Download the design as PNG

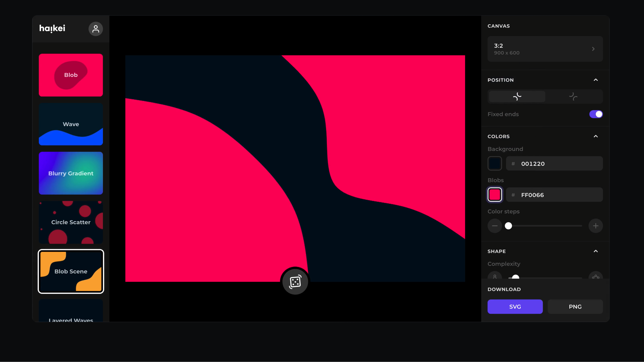point(575,307)
